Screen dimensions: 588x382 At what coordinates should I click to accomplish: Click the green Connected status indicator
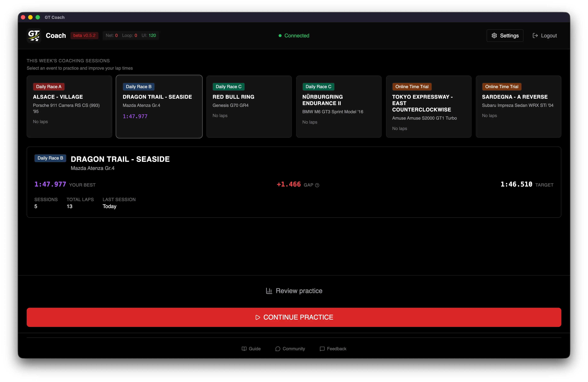294,36
